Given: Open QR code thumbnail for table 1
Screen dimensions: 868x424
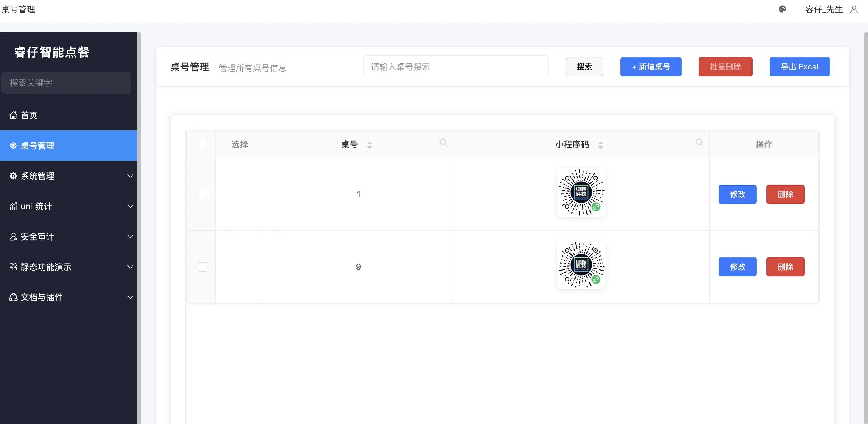Looking at the screenshot, I should 581,192.
